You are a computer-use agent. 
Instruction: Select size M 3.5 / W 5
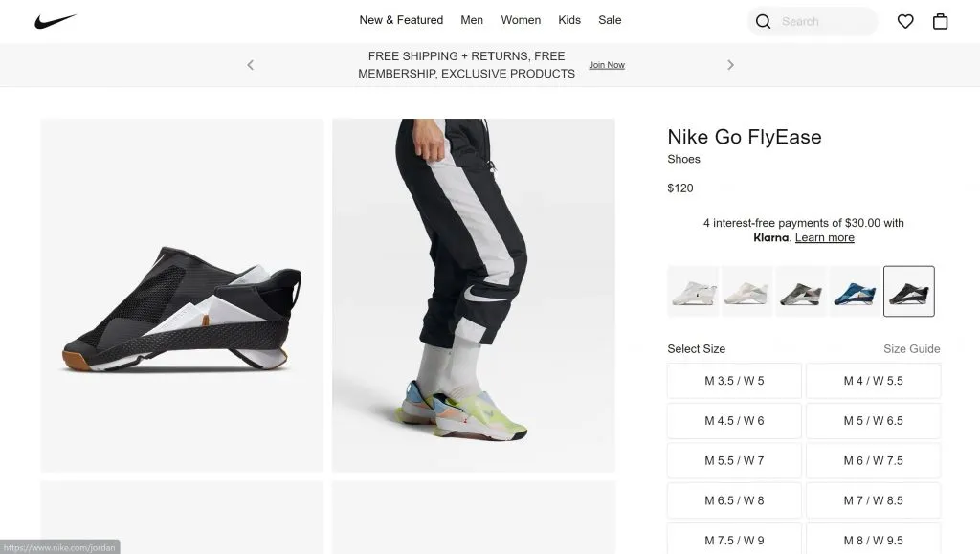(x=734, y=381)
